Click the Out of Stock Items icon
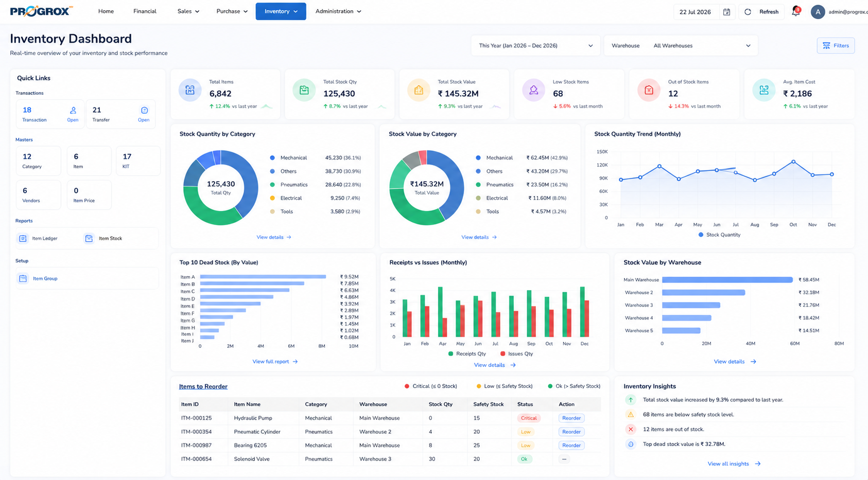The height and width of the screenshot is (480, 868). (x=649, y=91)
